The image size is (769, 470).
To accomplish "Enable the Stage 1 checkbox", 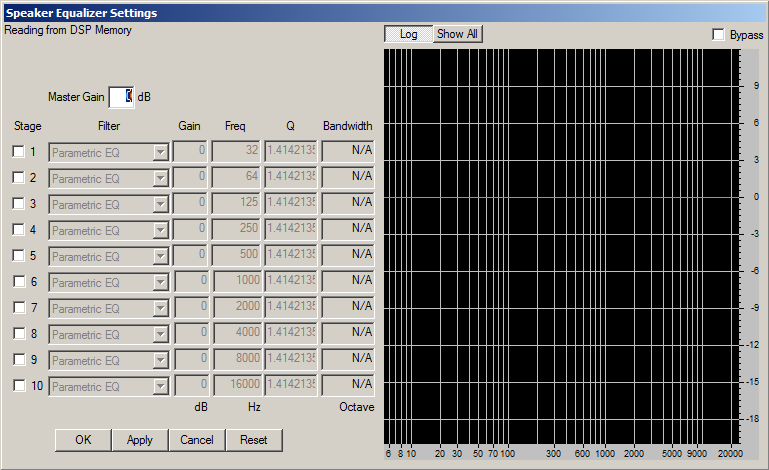I will (x=18, y=152).
